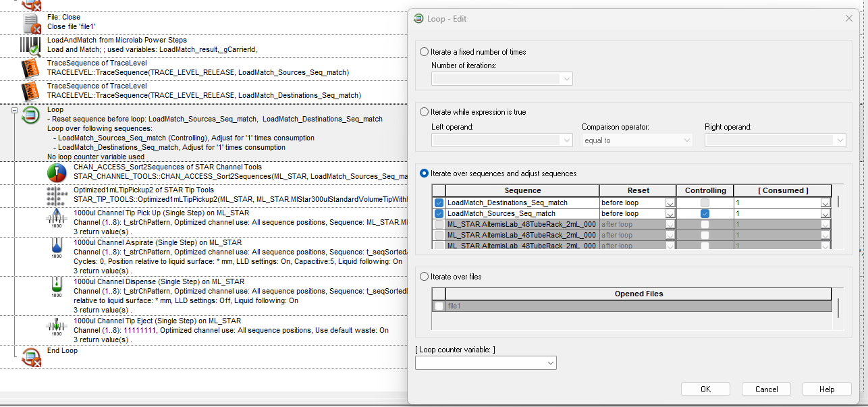Click the 1000ul Channel Dispense icon
The height and width of the screenshot is (407, 868).
click(56, 287)
